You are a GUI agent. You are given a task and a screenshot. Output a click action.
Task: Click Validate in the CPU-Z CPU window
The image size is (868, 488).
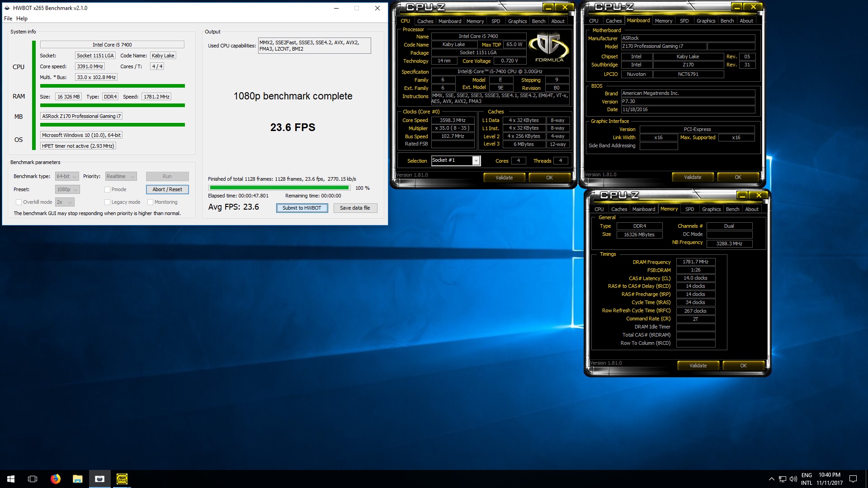click(x=504, y=178)
